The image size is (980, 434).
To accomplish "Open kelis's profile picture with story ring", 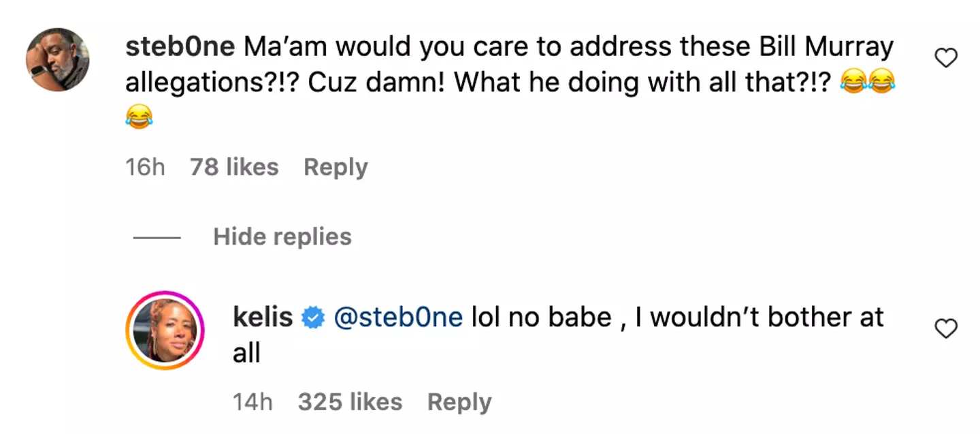I will pos(165,330).
